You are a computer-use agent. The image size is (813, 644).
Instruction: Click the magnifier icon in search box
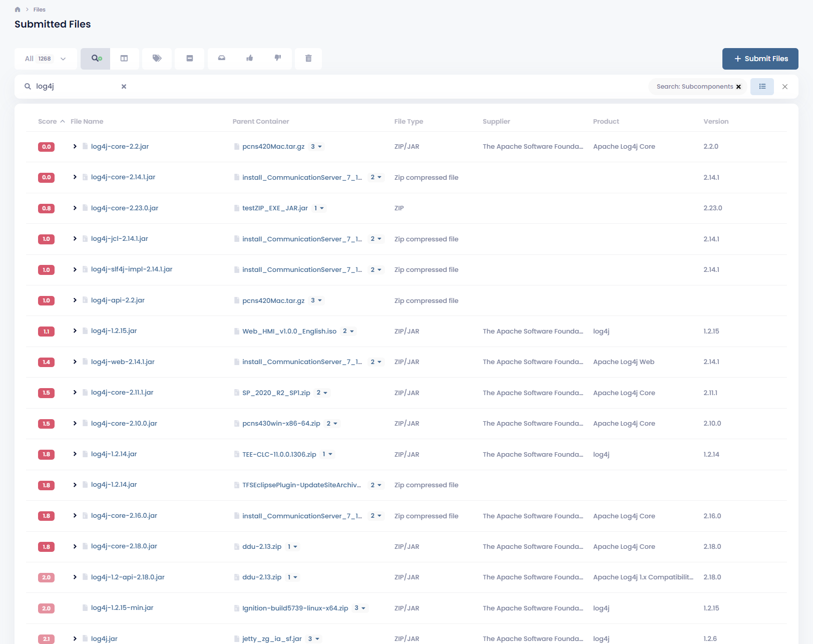coord(28,87)
